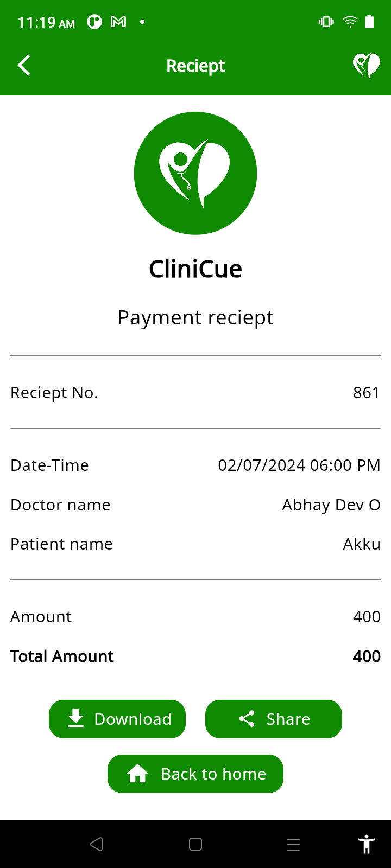
Task: Tap the bold Total Amount value
Action: 367,656
